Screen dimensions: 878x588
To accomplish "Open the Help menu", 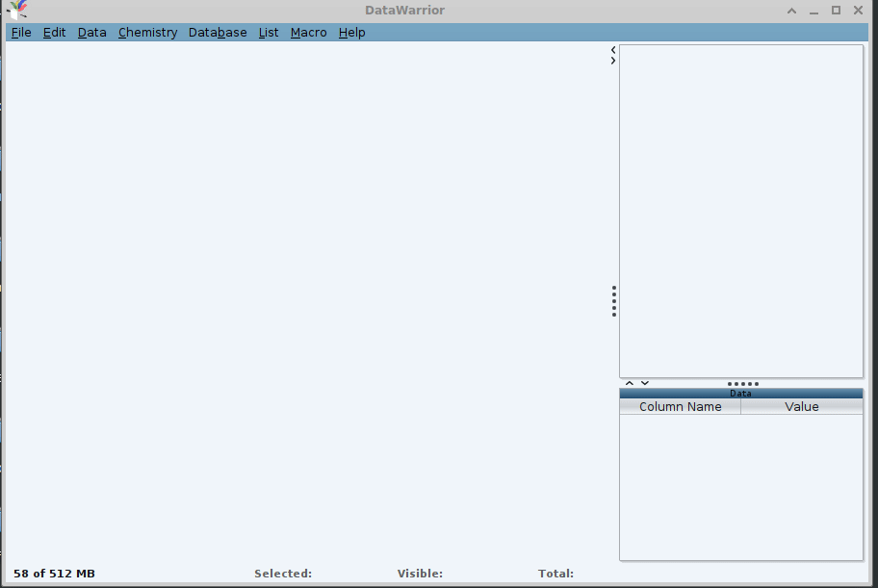I will [351, 33].
